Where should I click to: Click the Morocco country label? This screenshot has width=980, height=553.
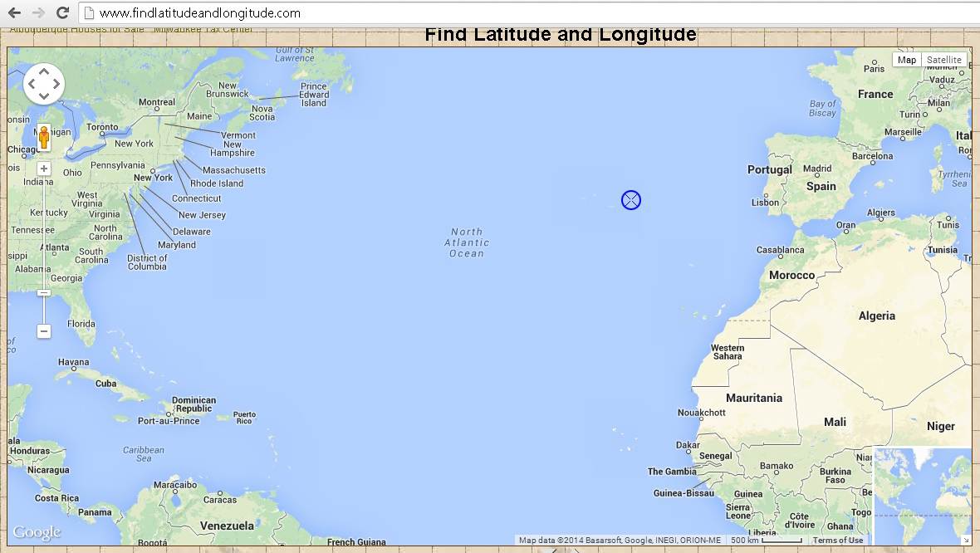[x=791, y=276]
